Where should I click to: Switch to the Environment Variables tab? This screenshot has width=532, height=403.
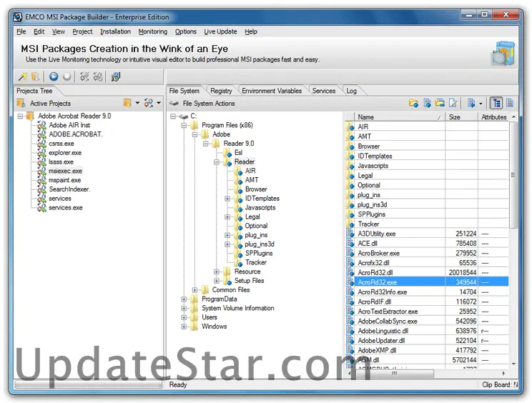coord(272,91)
